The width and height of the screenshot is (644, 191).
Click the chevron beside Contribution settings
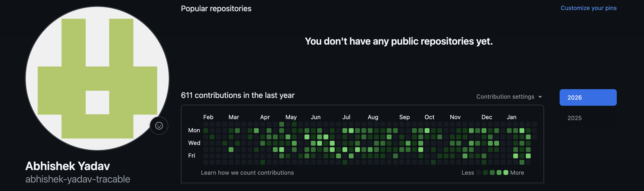tap(540, 97)
